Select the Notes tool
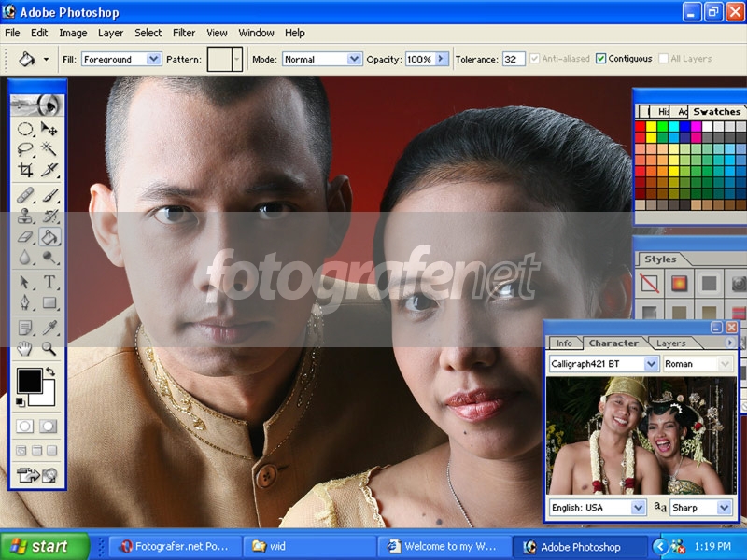The height and width of the screenshot is (560, 747). (x=25, y=328)
